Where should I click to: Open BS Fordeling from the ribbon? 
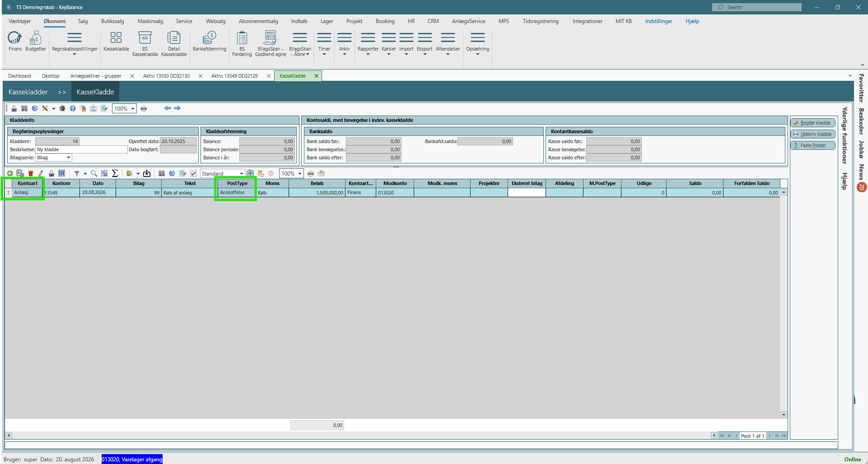pyautogui.click(x=242, y=44)
